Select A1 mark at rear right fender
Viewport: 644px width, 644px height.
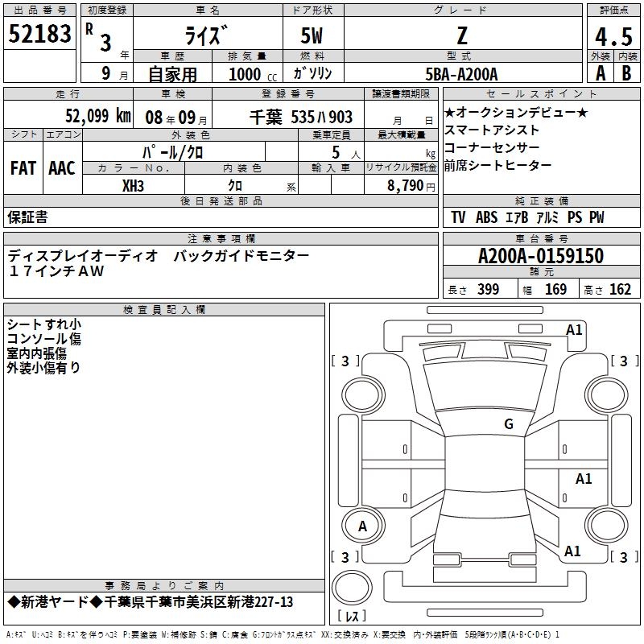point(572,551)
